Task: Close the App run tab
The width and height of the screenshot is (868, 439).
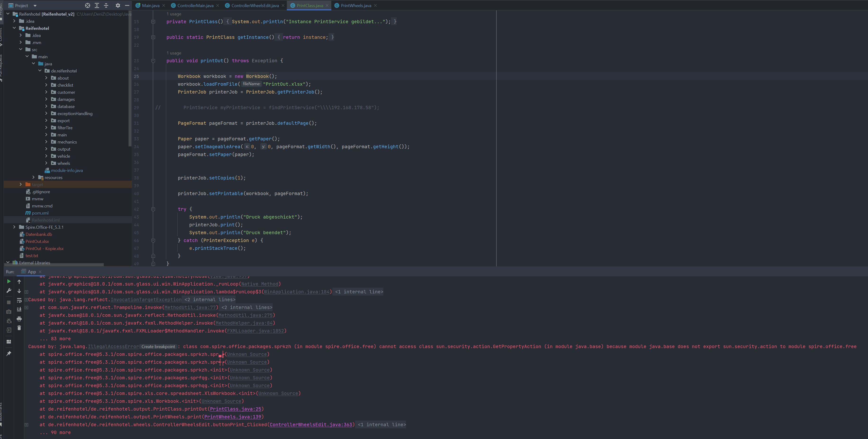Action: click(40, 272)
